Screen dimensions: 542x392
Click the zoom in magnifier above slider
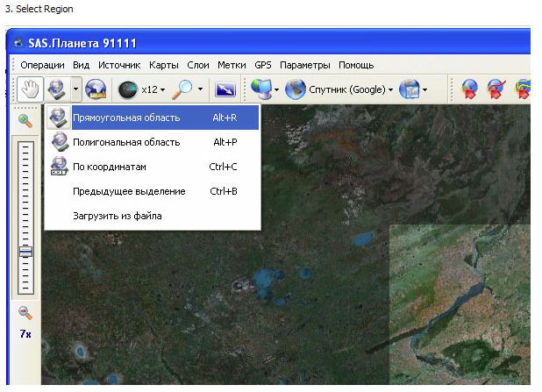pos(25,121)
